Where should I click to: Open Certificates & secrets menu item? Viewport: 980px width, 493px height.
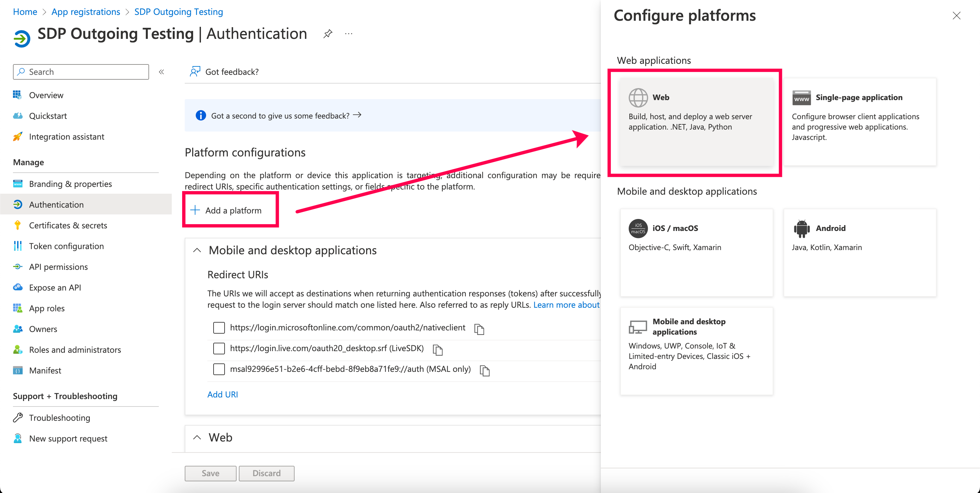coord(68,225)
